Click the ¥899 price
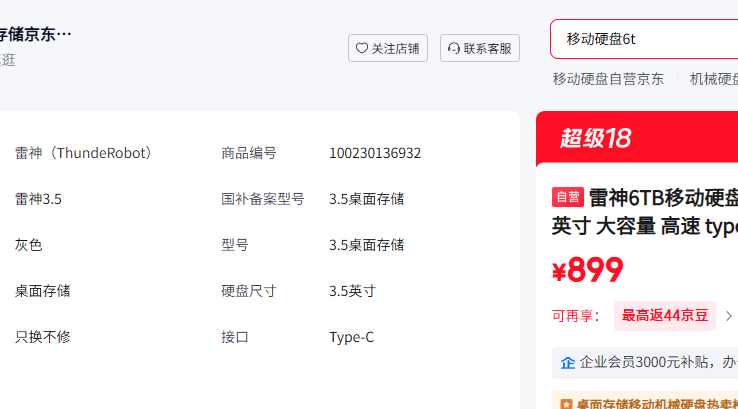738x409 pixels. pyautogui.click(x=587, y=270)
